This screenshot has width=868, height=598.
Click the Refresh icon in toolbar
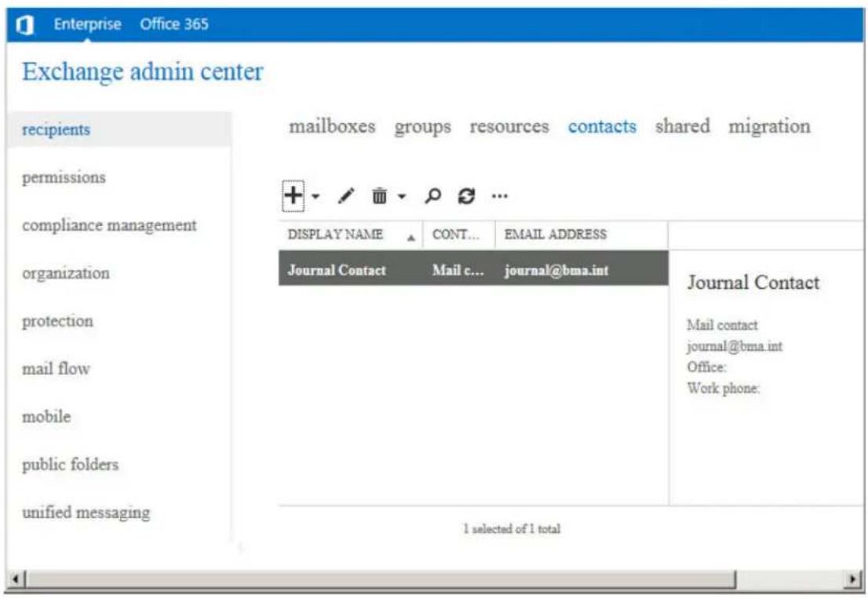pos(466,195)
